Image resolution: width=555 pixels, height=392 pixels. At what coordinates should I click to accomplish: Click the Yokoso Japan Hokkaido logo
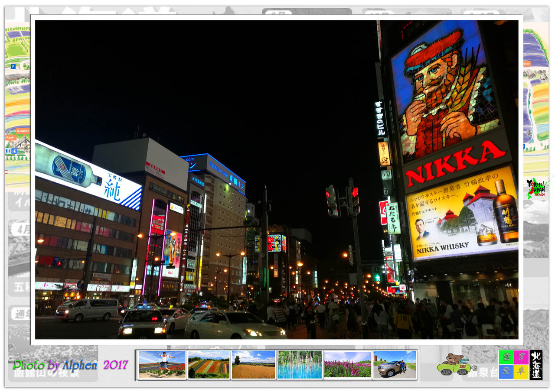(537, 188)
